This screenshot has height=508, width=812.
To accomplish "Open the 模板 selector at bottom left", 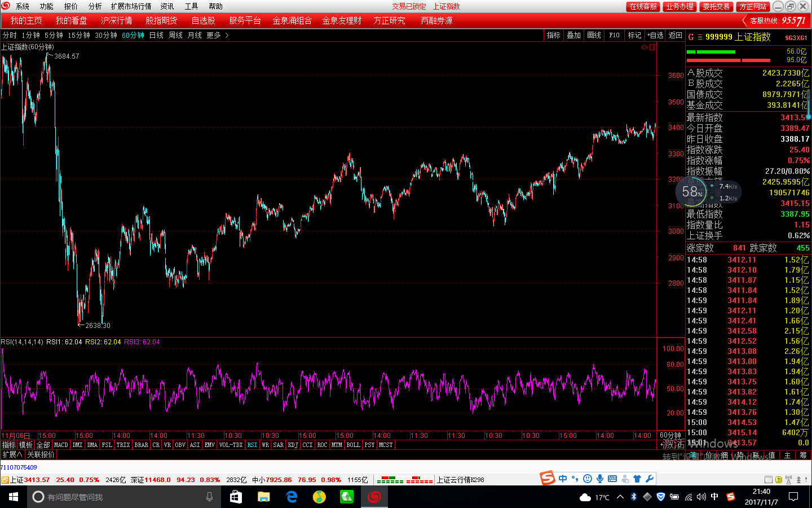I will tap(26, 445).
